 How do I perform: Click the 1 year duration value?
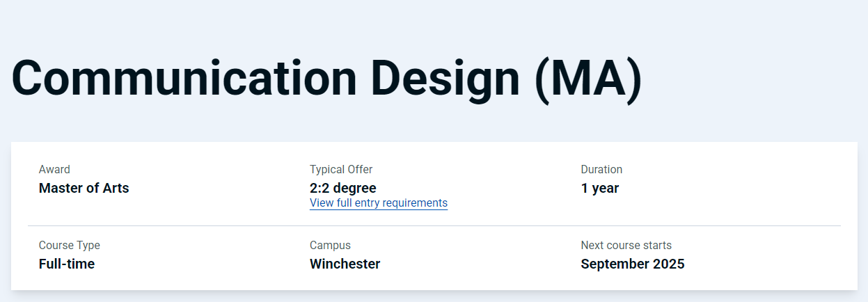coord(599,188)
